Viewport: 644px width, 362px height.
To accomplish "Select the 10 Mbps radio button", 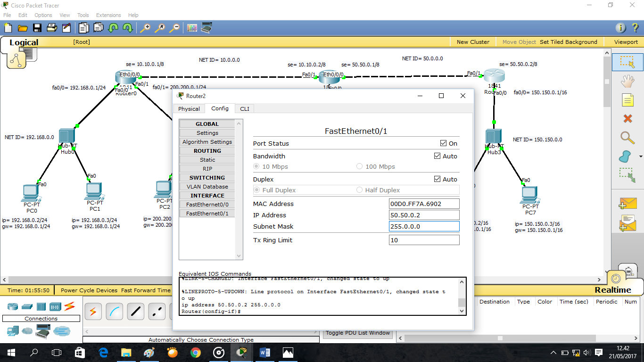I will click(256, 166).
